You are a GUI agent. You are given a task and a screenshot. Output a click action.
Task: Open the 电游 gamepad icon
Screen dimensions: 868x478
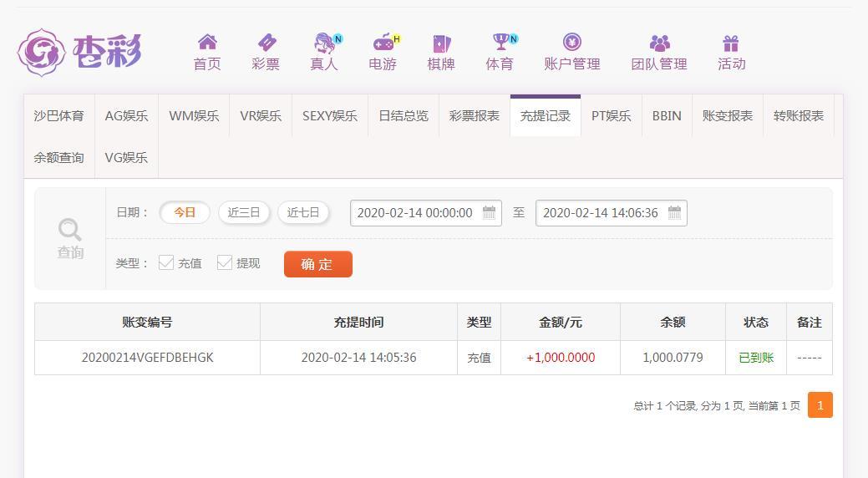(x=383, y=42)
